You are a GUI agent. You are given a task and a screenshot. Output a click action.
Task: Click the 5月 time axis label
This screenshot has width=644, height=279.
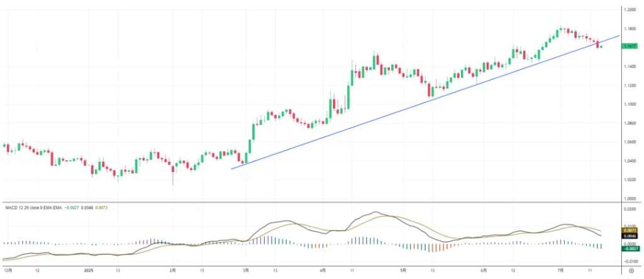point(403,271)
